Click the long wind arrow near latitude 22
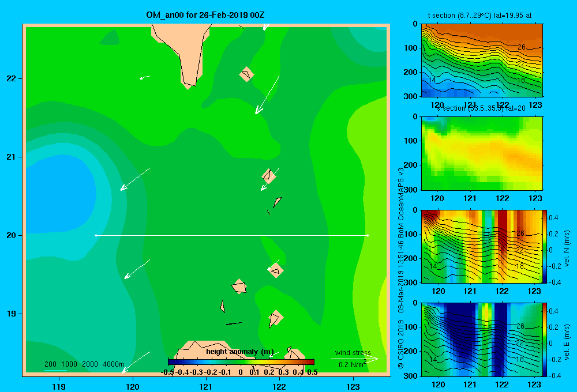577x392 pixels. 268,95
